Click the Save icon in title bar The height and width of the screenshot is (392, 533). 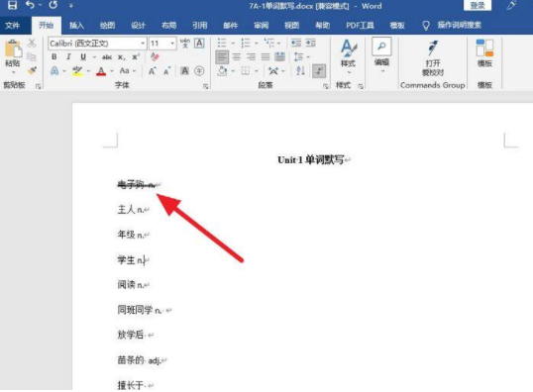(12, 5)
